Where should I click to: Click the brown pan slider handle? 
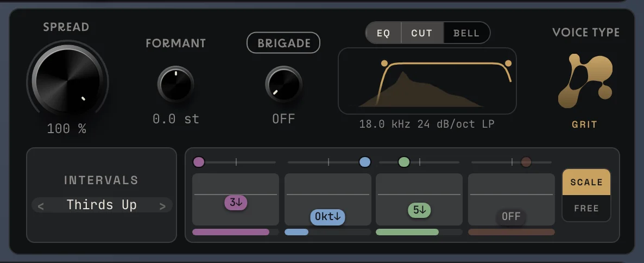click(526, 162)
